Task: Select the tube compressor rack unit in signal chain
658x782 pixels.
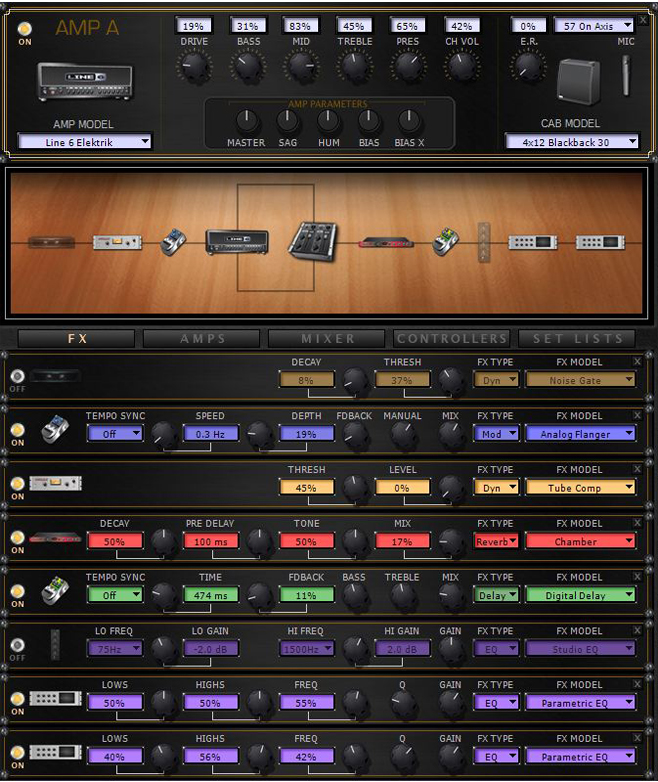Action: point(117,243)
